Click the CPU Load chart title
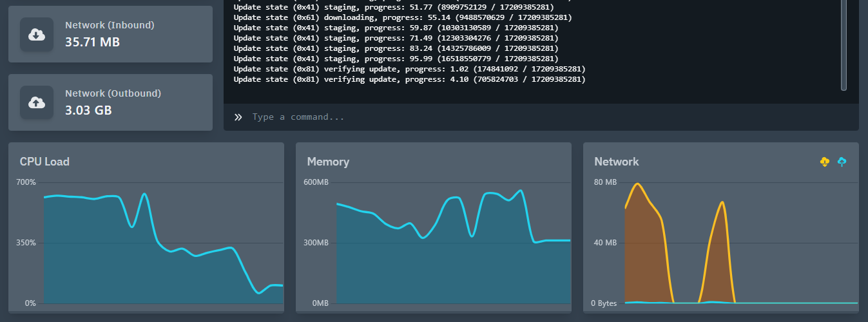This screenshot has width=868, height=322. click(x=44, y=162)
